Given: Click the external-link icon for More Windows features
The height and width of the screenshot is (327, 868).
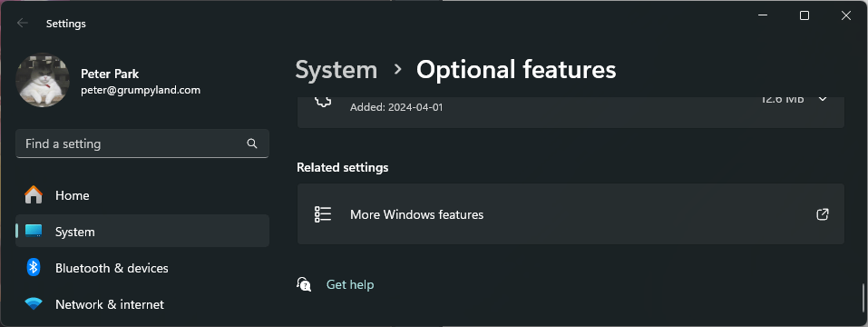Looking at the screenshot, I should pyautogui.click(x=823, y=214).
